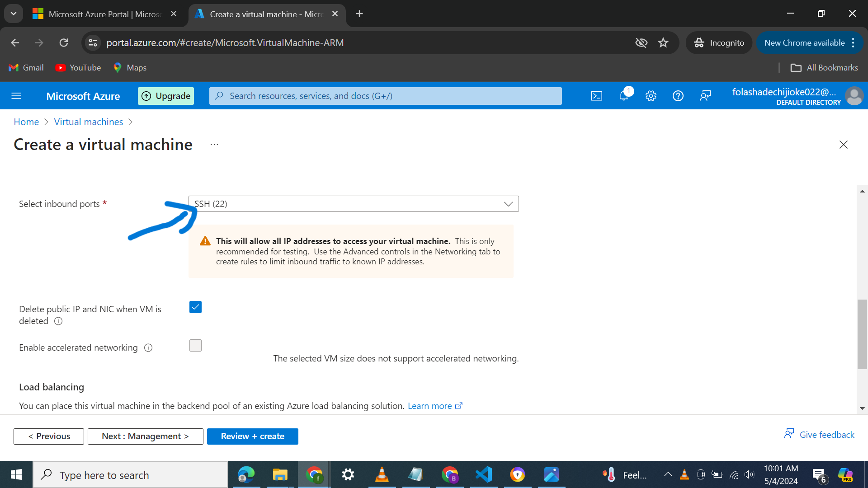The image size is (868, 488).
Task: Expand the Select inbound ports dropdown
Action: coord(354,204)
